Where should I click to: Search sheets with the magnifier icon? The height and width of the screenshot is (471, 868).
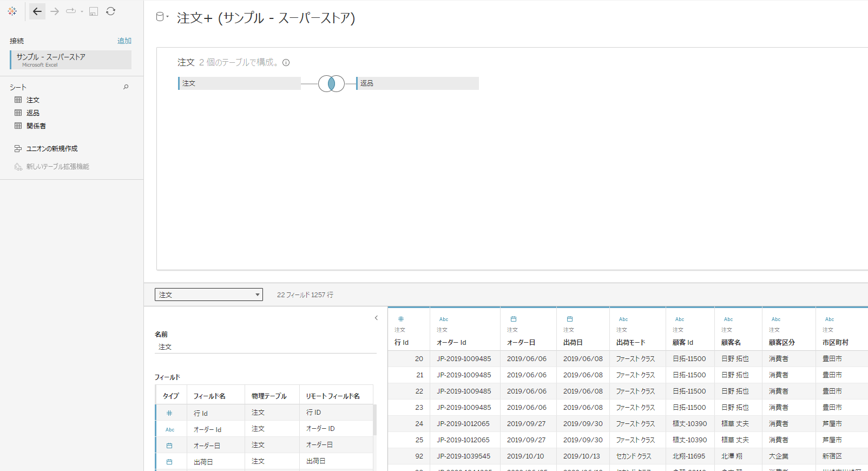coord(126,87)
